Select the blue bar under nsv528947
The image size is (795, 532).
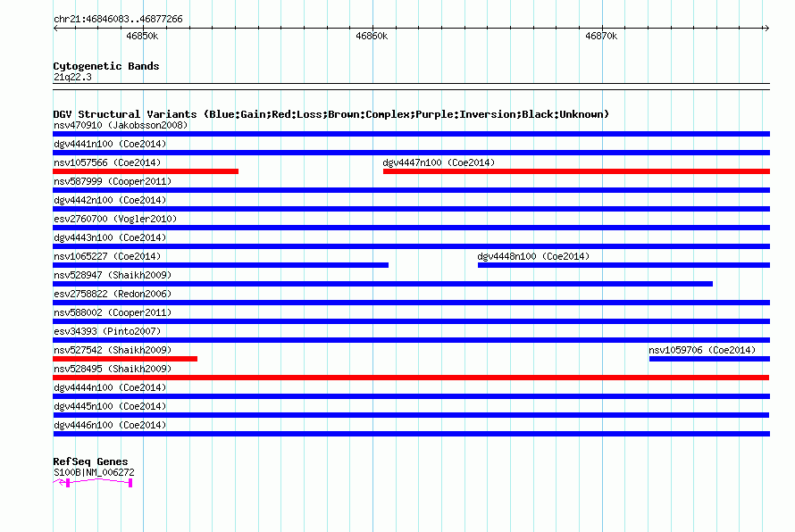coord(383,284)
